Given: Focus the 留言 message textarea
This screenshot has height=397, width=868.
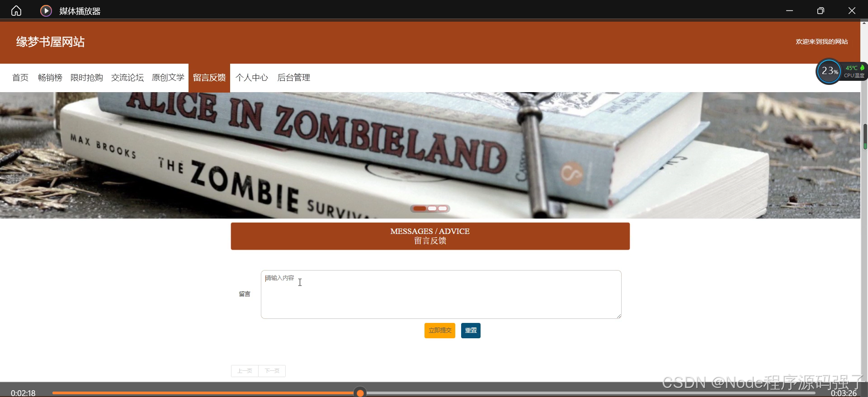Looking at the screenshot, I should (x=441, y=294).
